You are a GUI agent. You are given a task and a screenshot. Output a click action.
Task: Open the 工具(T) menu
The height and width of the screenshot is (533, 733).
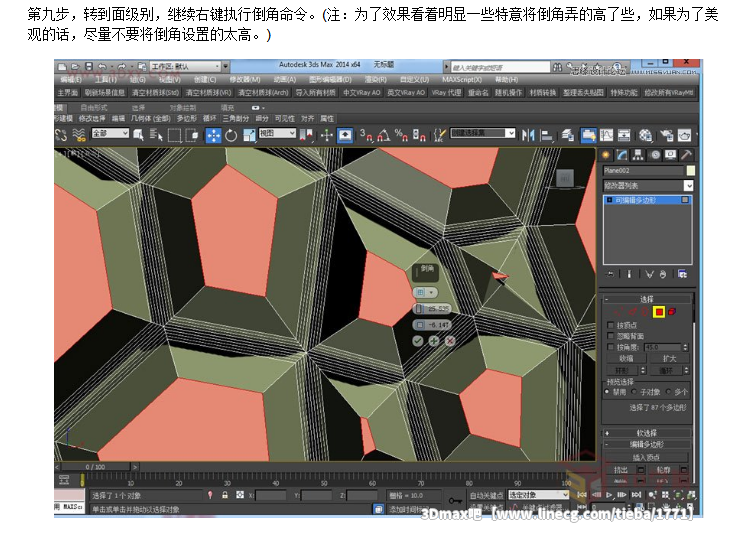click(x=106, y=79)
